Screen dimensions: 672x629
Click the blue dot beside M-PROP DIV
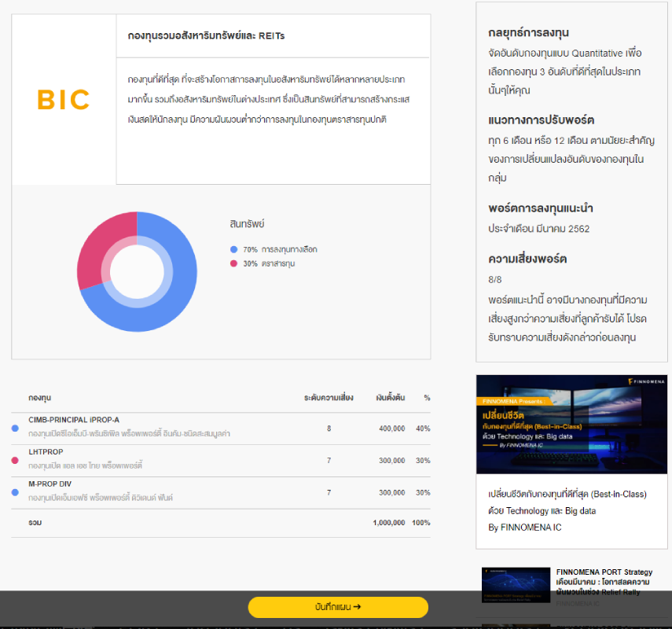[15, 492]
